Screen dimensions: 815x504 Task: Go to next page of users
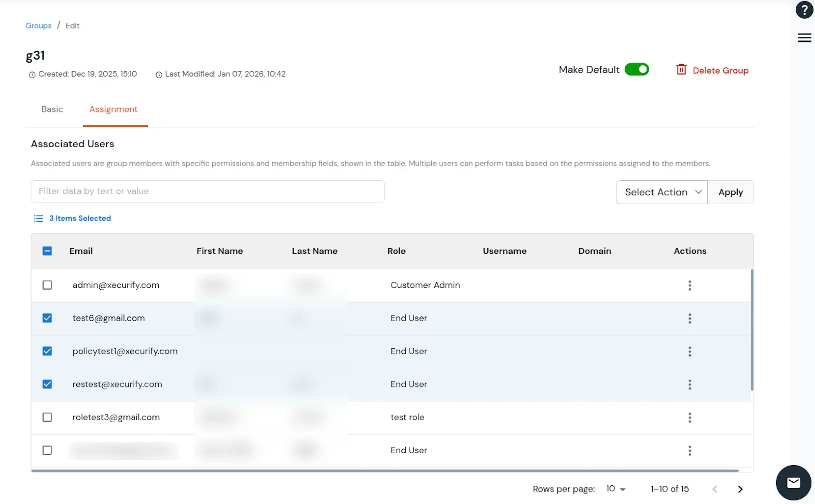pos(740,489)
